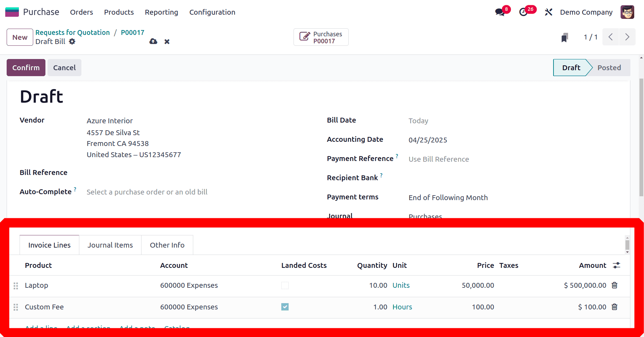644x337 pixels.
Task: Open the Purchase app home icon
Action: pyautogui.click(x=12, y=12)
